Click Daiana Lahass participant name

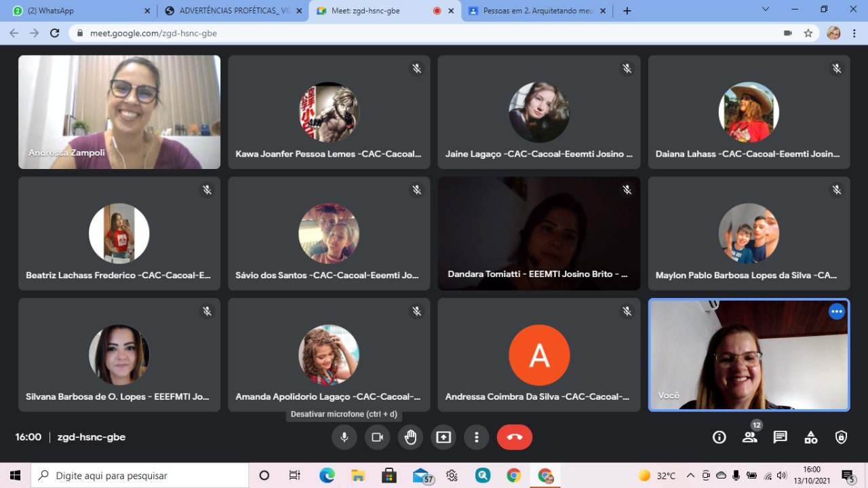747,154
